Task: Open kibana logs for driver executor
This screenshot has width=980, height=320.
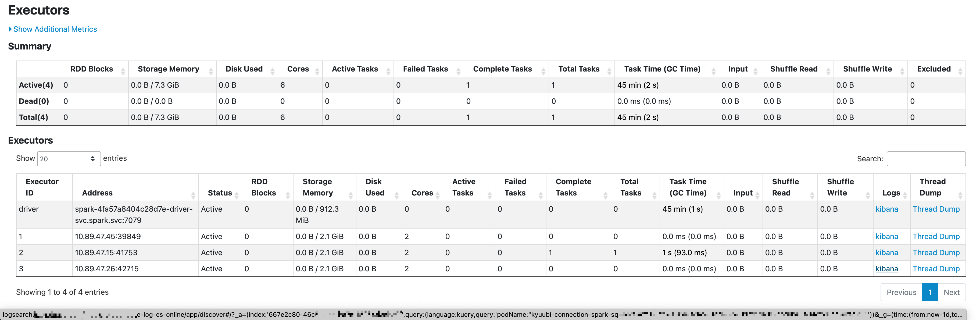Action: [886, 209]
